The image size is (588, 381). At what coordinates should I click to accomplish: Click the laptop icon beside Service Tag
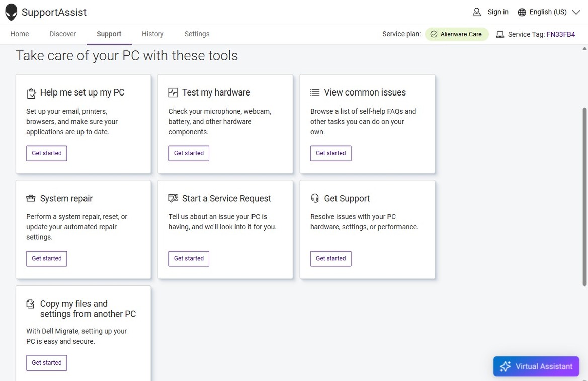[x=500, y=35]
